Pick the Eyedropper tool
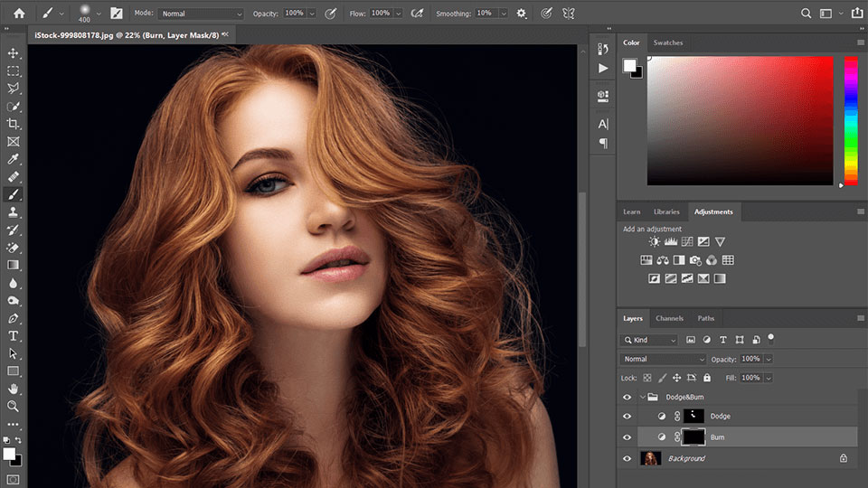868x488 pixels. (x=14, y=159)
